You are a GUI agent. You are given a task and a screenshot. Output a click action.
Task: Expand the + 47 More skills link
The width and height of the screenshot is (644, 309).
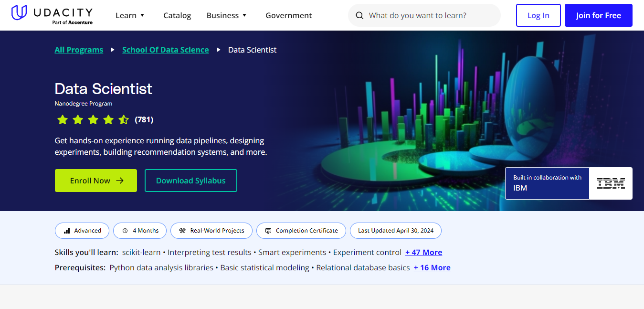[423, 252]
